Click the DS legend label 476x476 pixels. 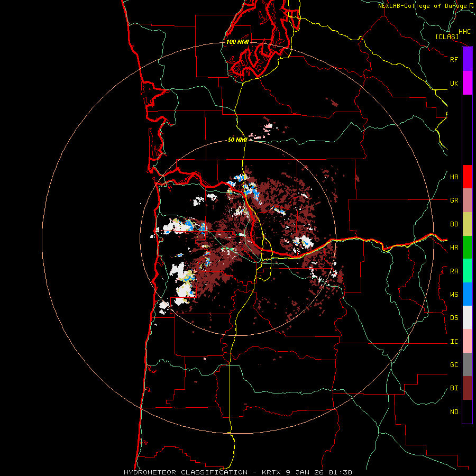coord(454,318)
